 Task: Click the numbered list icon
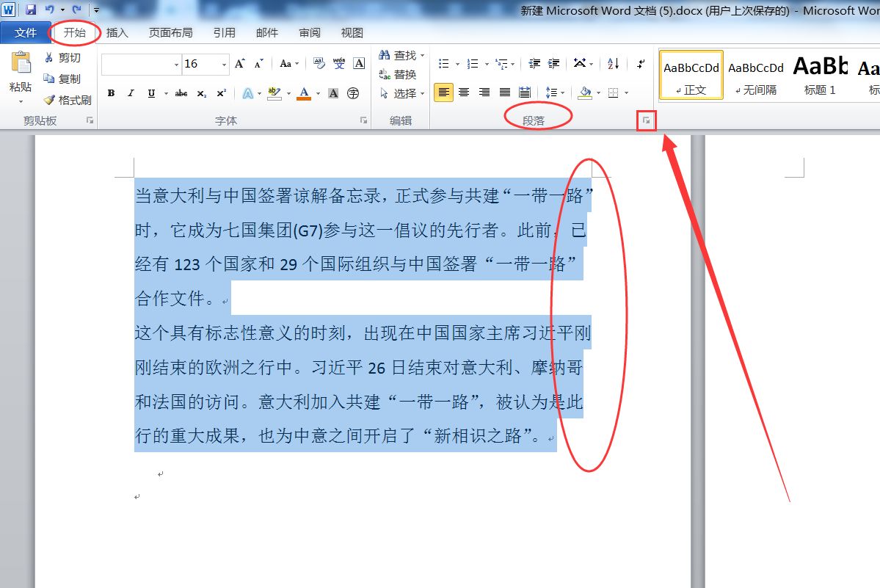(473, 63)
